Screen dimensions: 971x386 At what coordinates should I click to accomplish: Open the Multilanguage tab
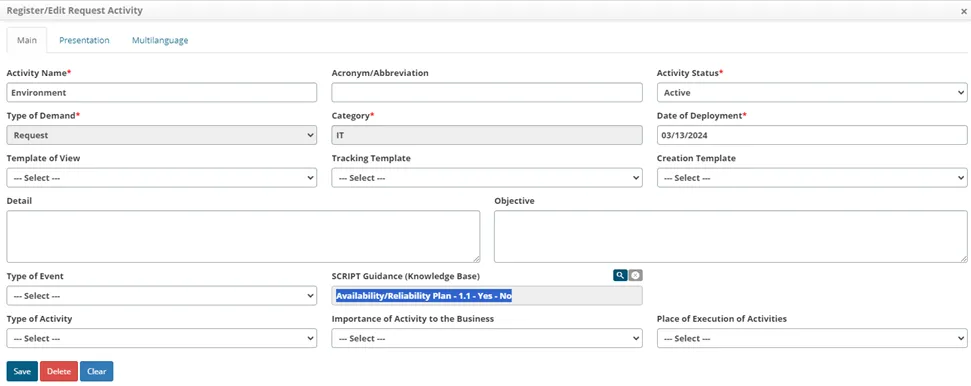point(160,40)
